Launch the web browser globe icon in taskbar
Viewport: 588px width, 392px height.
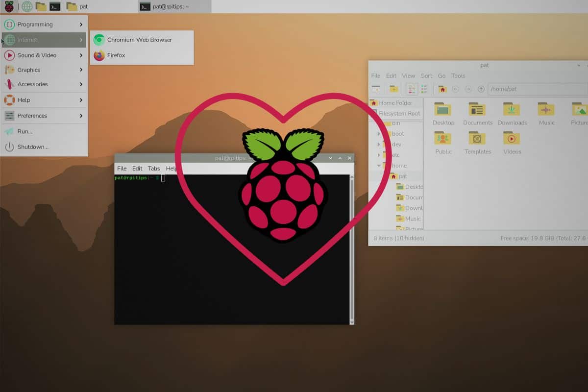(x=26, y=7)
